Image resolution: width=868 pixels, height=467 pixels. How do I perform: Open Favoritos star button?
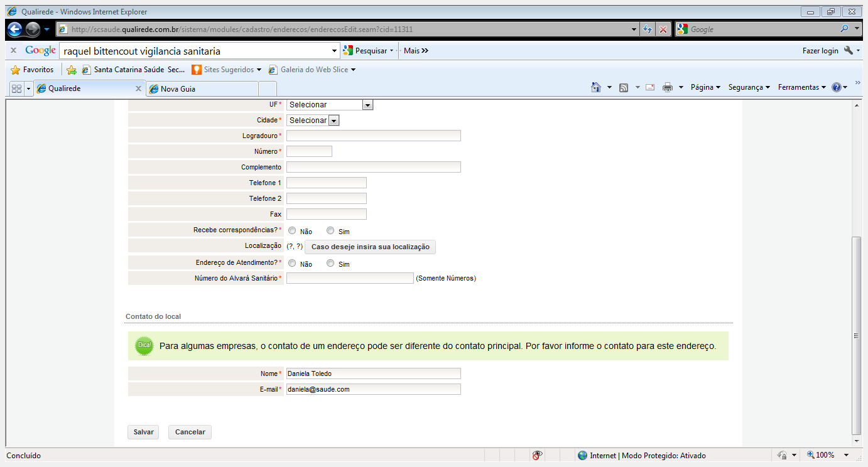point(33,70)
